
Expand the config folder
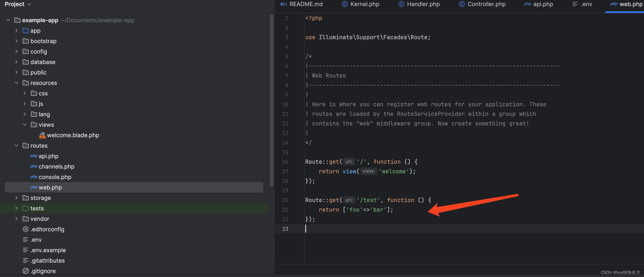tap(17, 51)
